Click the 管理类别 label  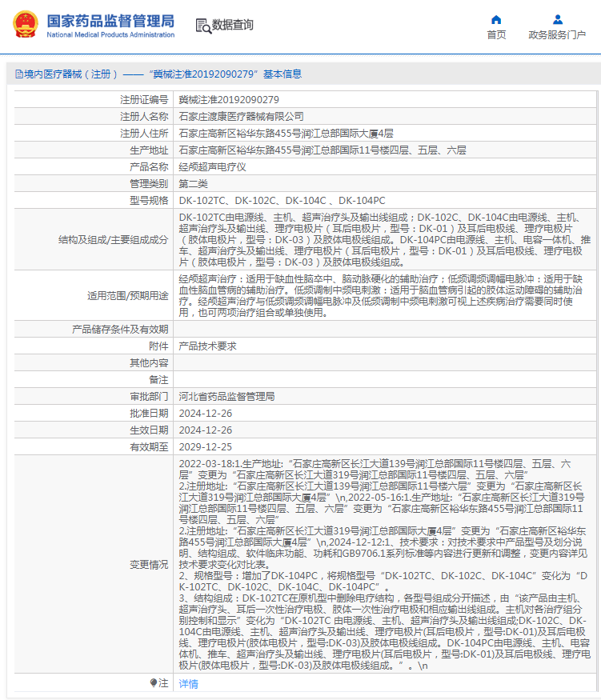149,184
